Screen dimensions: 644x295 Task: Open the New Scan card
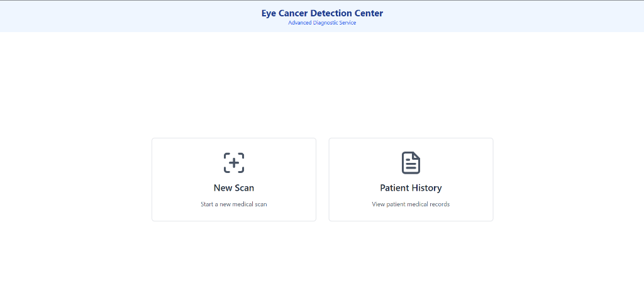tap(234, 180)
